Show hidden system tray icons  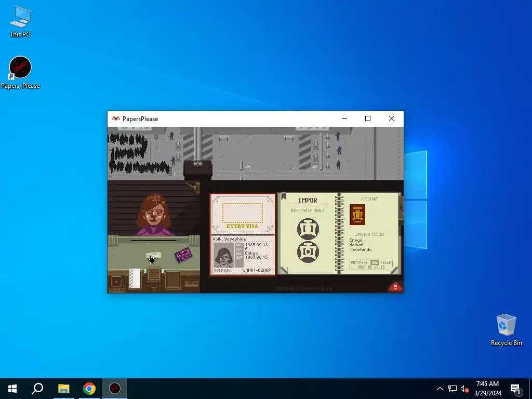tap(440, 389)
